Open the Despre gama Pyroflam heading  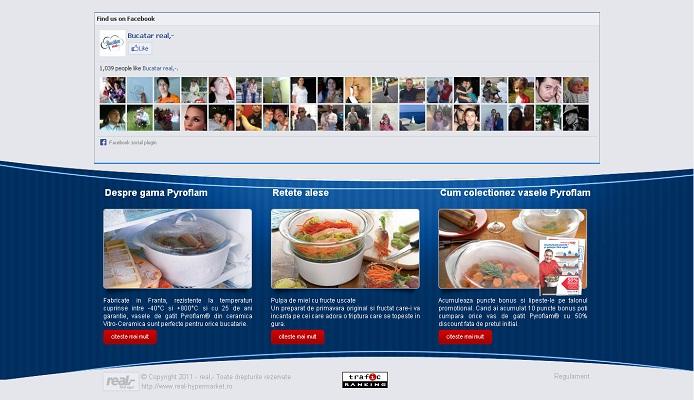(x=156, y=193)
